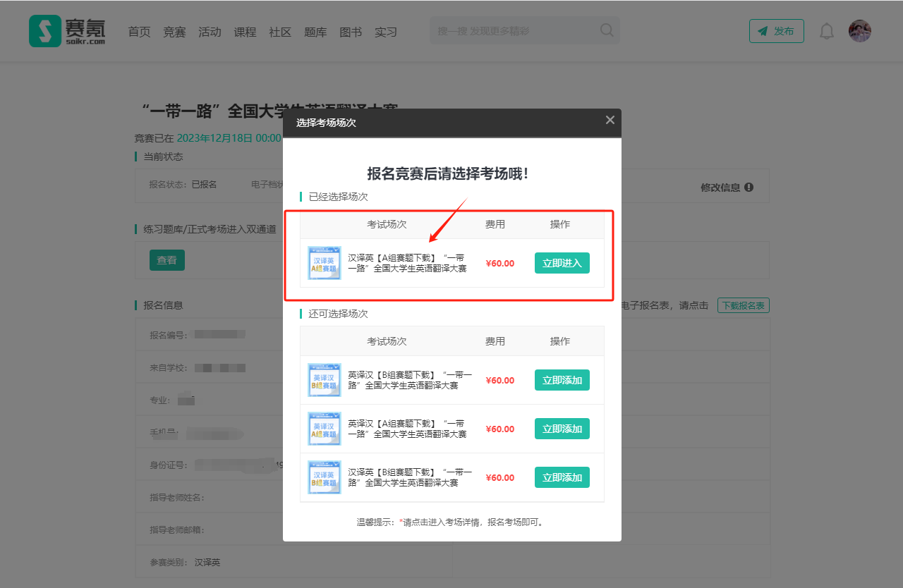
Task: Open the user avatar profile
Action: 859,31
